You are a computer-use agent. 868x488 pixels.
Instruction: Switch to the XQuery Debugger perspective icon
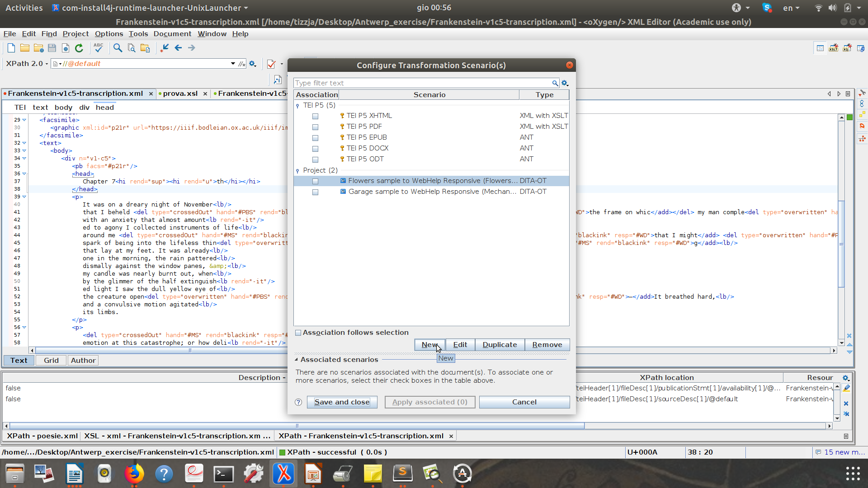847,48
